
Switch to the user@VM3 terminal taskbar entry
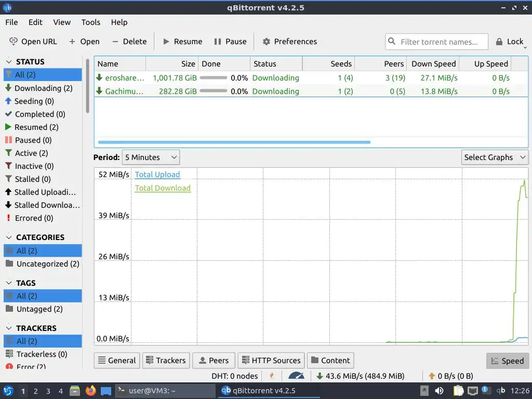tap(165, 391)
